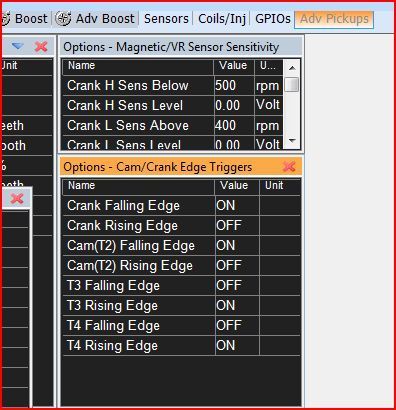Screen dimensions: 396x410
Task: Click the sensitivity list scroll down arrow
Action: 292,141
